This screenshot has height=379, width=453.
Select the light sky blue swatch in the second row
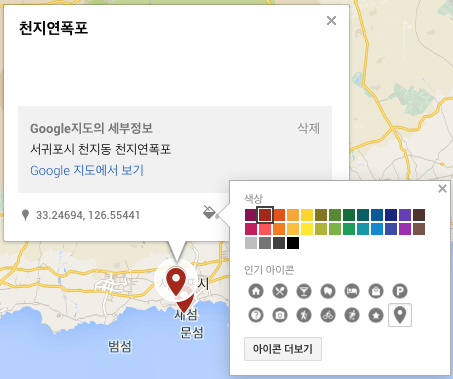pos(377,229)
